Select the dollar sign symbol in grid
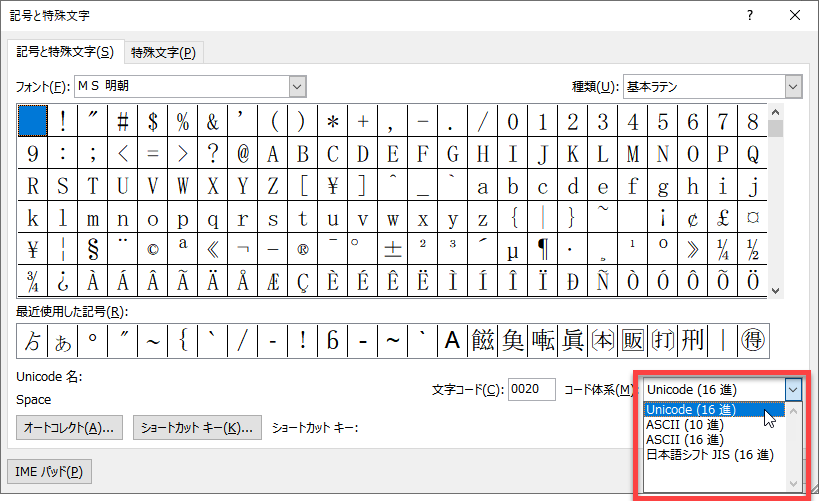Screen dimensions: 819x501 [153, 122]
